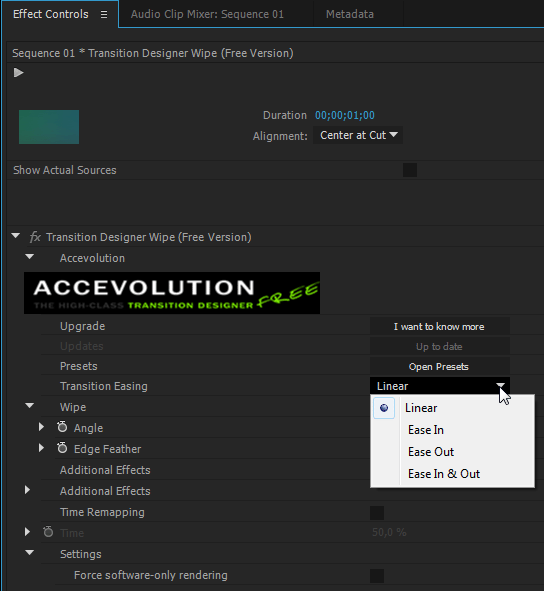Choose Ease In from the easing menu
The image size is (544, 591).
426,430
